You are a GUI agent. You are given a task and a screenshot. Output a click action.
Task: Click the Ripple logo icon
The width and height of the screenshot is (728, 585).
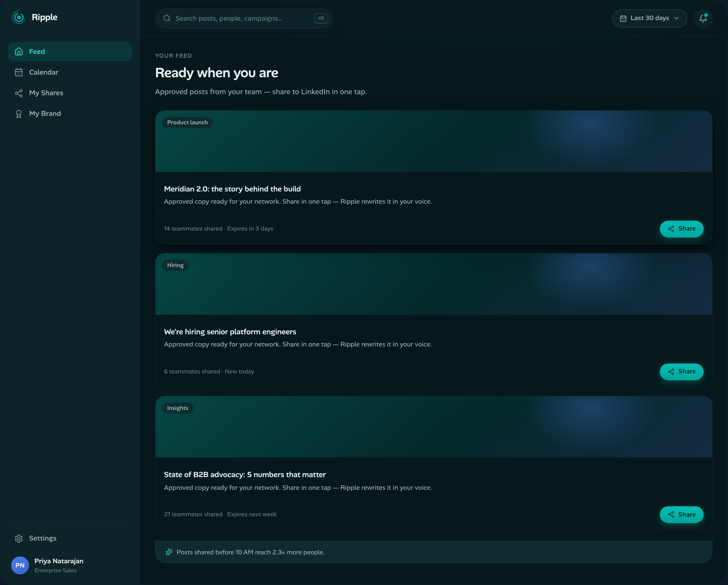[x=18, y=17]
